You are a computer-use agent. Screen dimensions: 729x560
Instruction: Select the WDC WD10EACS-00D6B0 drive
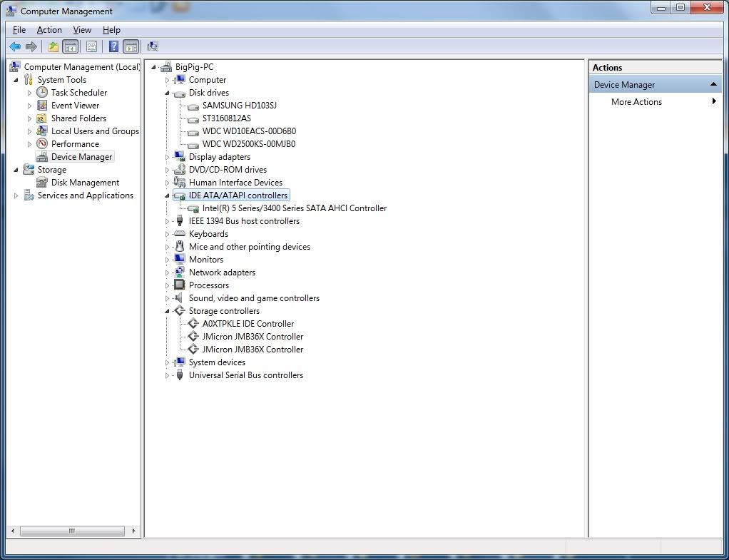[x=249, y=131]
